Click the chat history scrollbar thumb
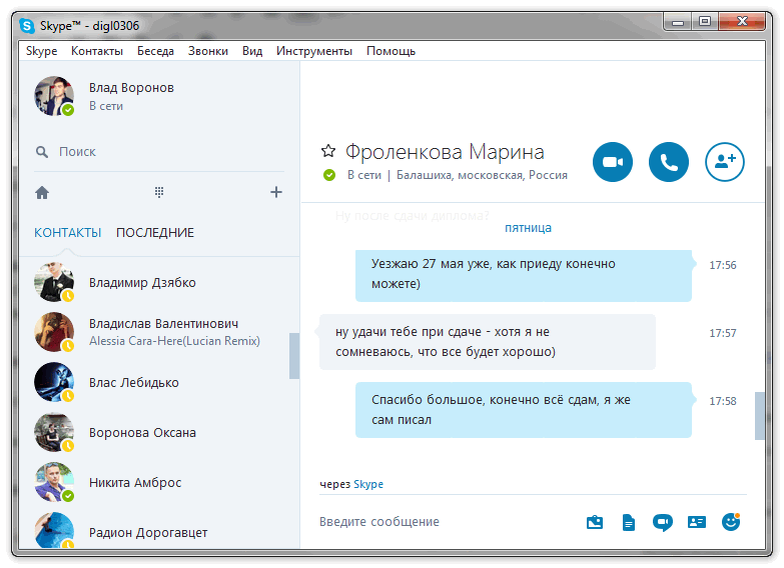The height and width of the screenshot is (568, 784). 760,416
